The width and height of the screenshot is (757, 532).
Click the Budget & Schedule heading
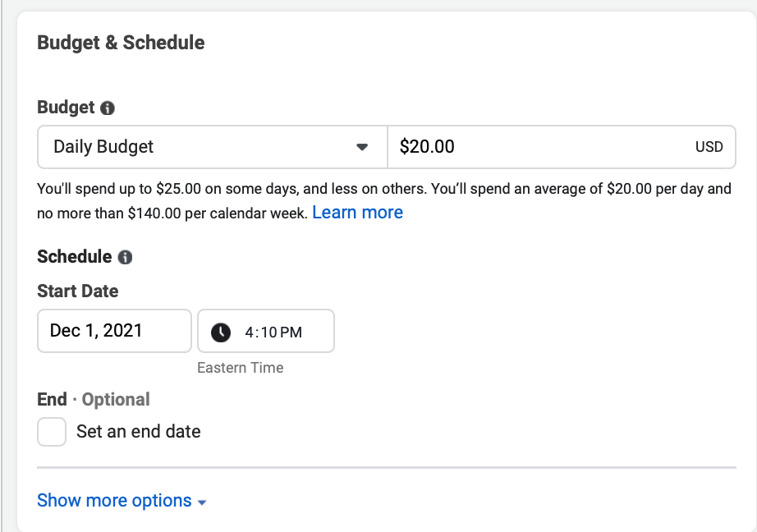coord(121,43)
